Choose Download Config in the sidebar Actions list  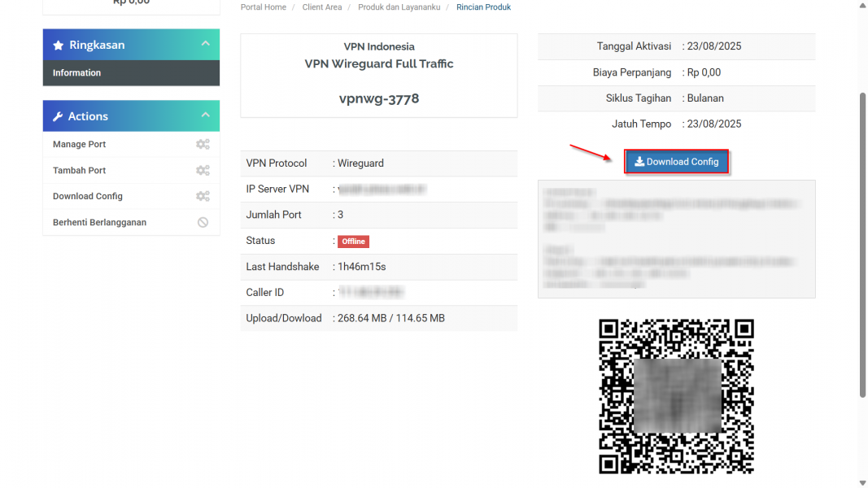[x=131, y=196]
